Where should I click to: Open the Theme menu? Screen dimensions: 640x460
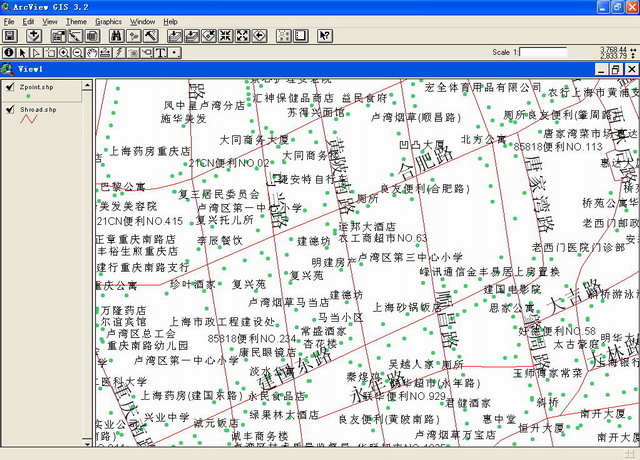click(76, 22)
